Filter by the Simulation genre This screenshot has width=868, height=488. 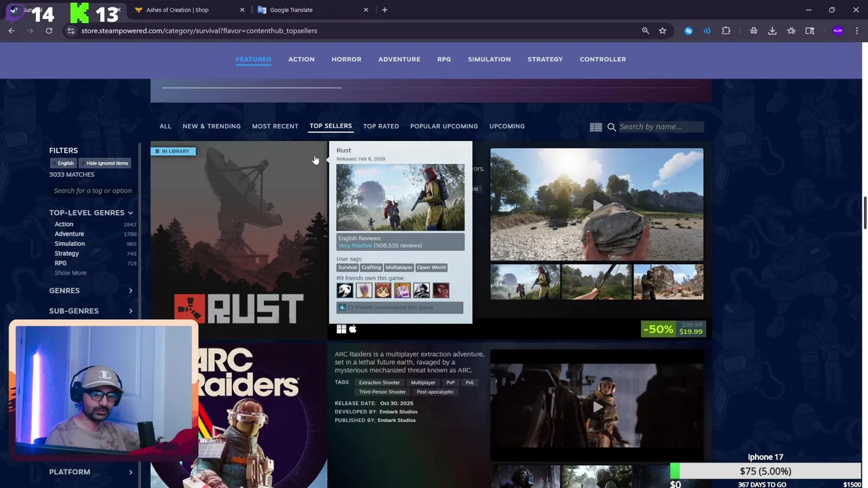click(x=70, y=244)
